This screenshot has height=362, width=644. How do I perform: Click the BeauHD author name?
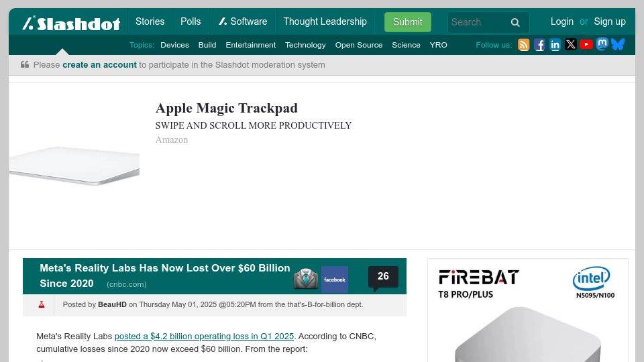112,304
